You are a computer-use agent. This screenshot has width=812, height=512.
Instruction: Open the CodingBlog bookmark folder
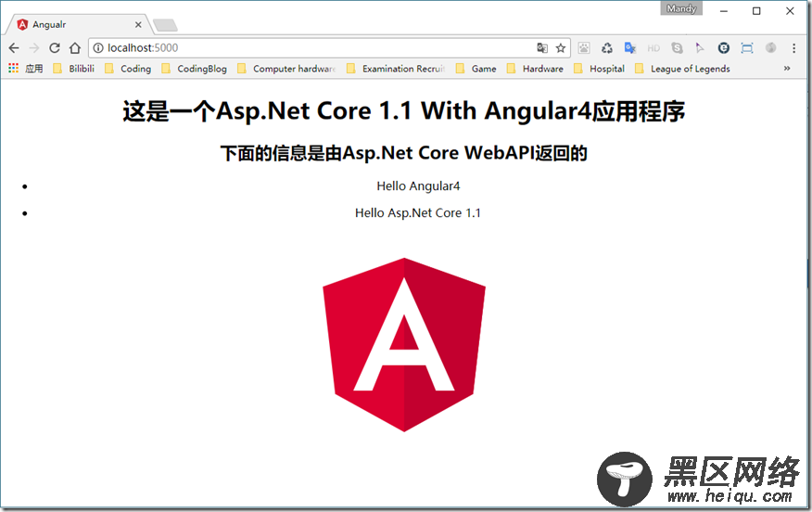(x=195, y=69)
